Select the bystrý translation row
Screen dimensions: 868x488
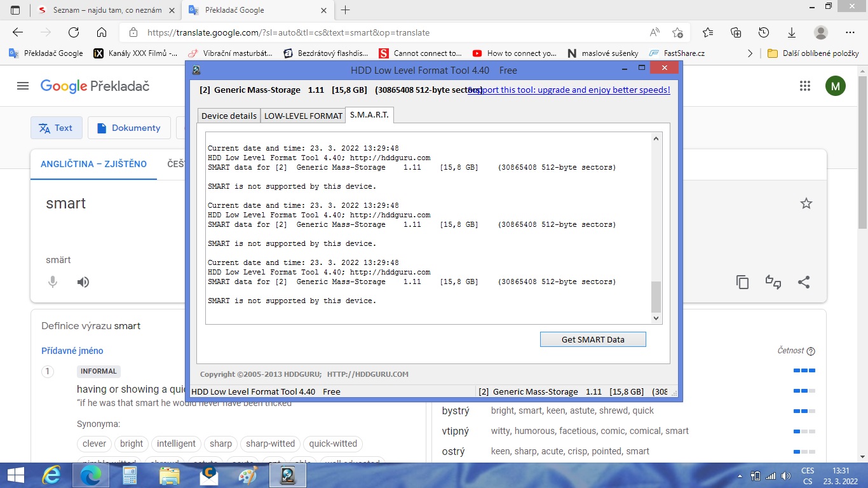coord(628,410)
